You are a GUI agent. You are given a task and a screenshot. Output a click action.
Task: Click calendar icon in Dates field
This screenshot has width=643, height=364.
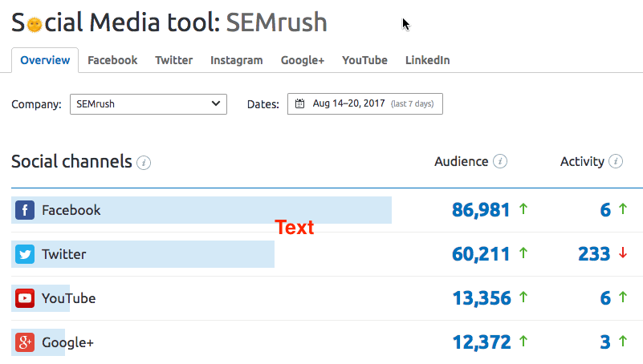click(x=299, y=103)
